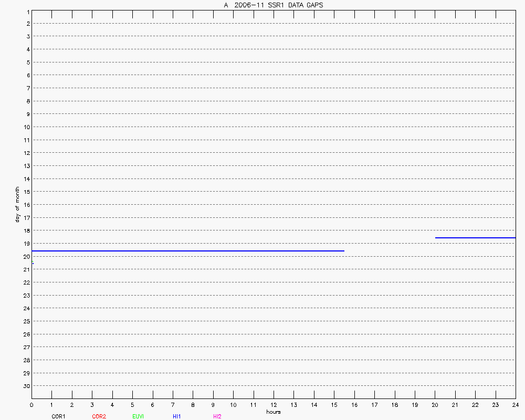Click the day 30 label on y-axis
This screenshot has width=525, height=420.
coord(25,386)
